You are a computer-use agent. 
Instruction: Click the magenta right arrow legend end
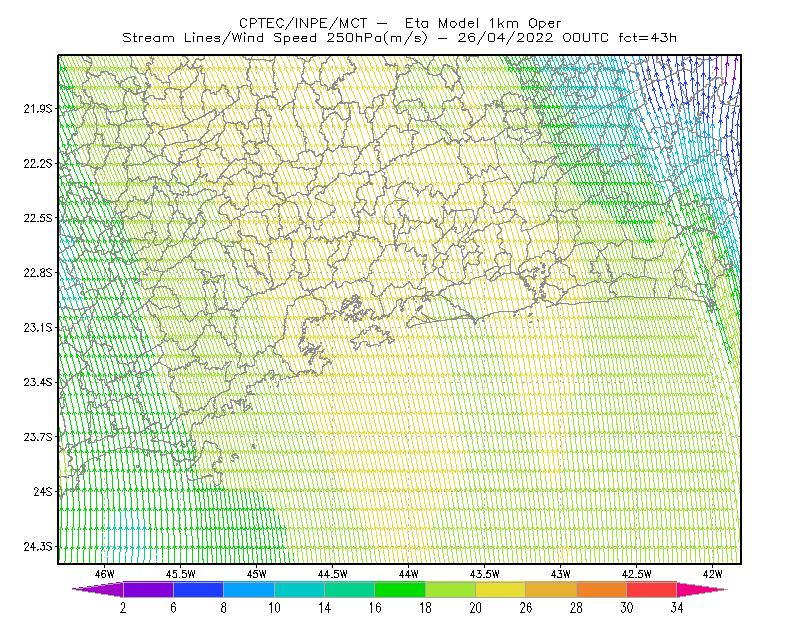point(702,589)
